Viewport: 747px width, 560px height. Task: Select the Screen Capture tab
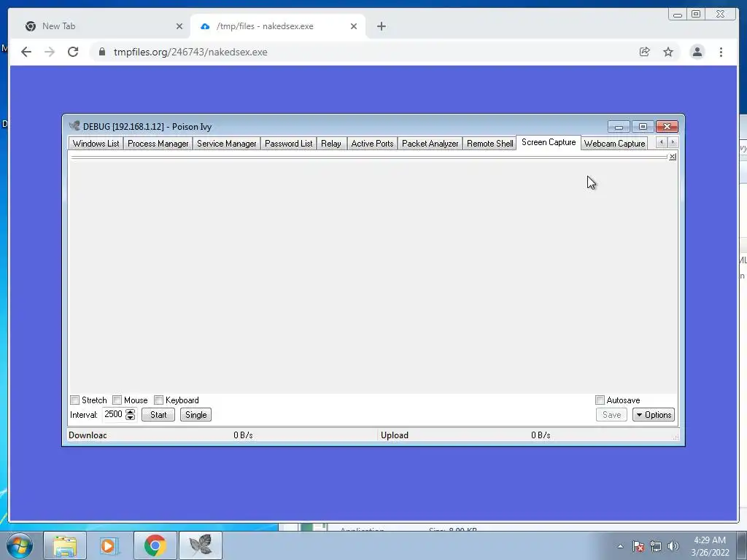coord(549,142)
